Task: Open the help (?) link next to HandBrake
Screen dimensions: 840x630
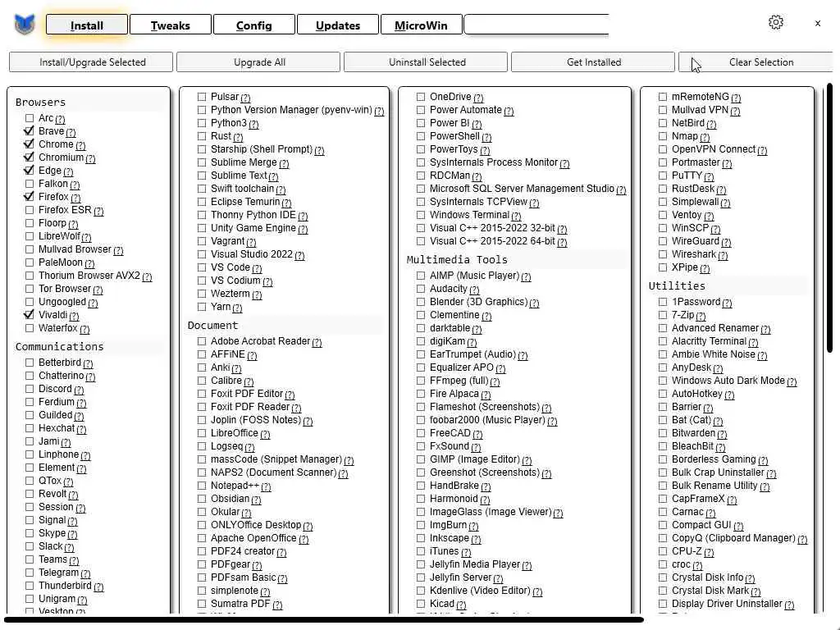Action: click(x=486, y=487)
